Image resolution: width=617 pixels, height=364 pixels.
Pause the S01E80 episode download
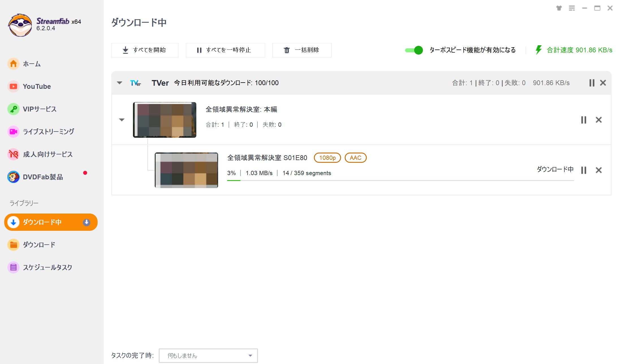(584, 170)
